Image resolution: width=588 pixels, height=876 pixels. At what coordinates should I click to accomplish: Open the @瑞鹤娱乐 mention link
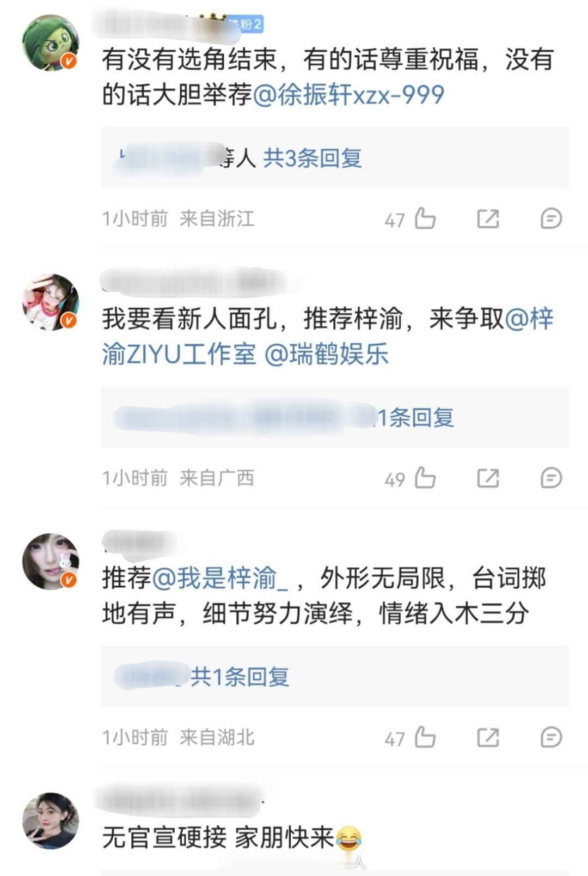click(x=327, y=354)
